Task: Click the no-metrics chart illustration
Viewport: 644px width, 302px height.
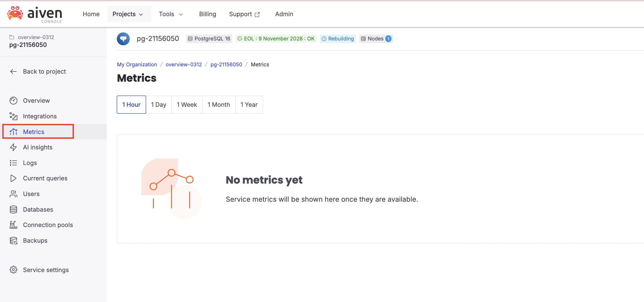Action: tap(171, 188)
